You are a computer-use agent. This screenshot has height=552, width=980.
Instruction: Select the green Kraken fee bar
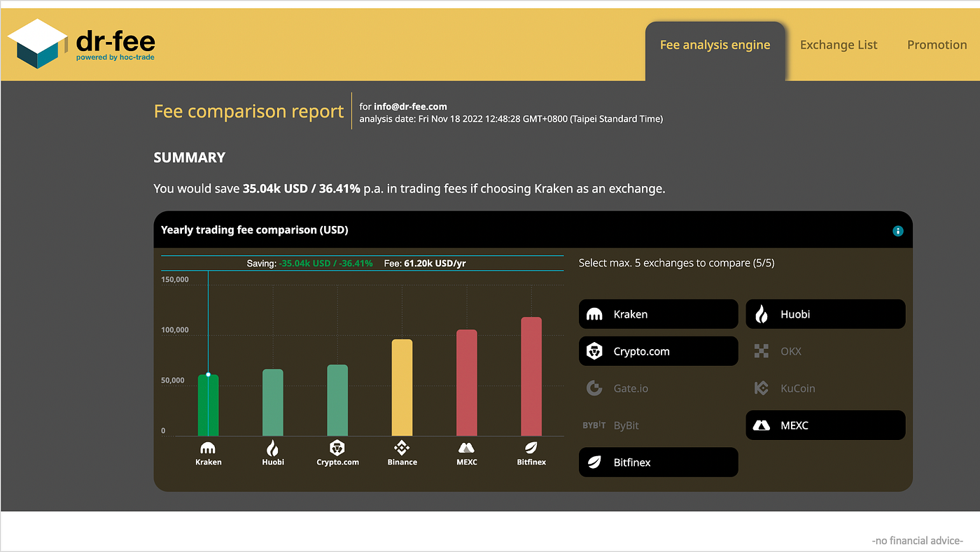[208, 406]
